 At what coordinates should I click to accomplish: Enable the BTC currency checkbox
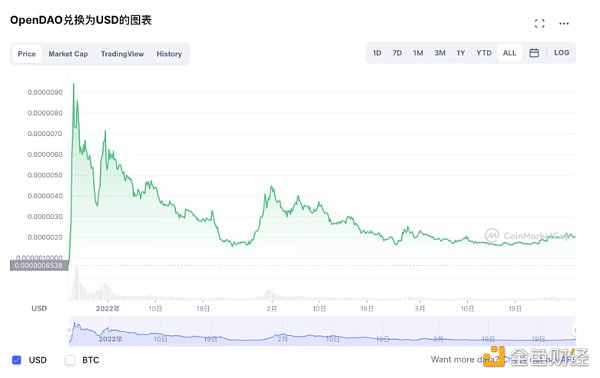[70, 360]
